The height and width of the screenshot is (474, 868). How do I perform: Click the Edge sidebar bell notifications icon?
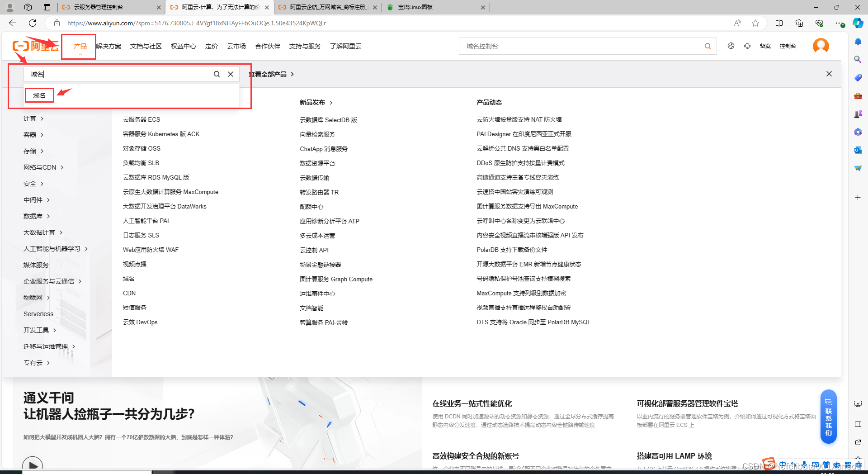[858, 42]
